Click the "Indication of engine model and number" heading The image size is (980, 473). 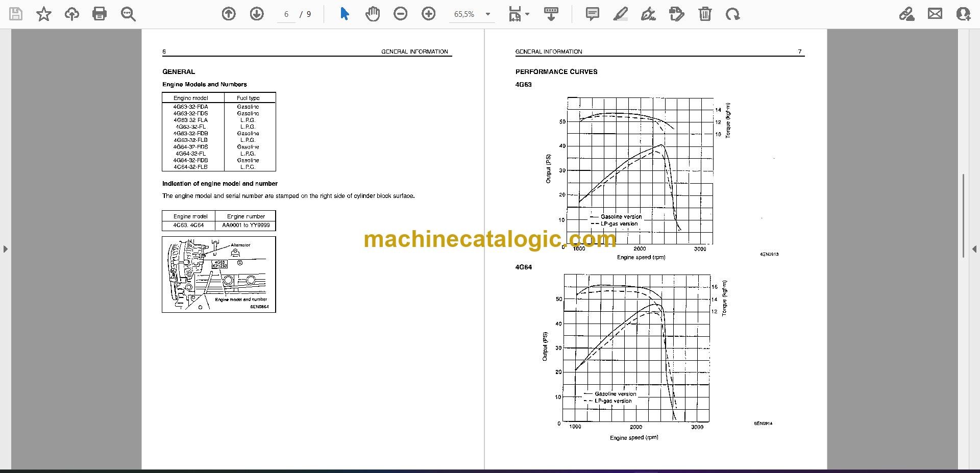(x=220, y=184)
